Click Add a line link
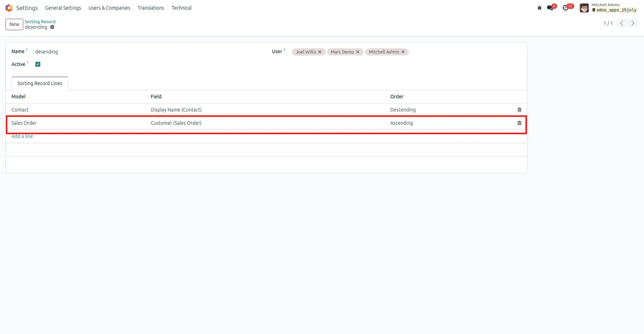This screenshot has height=334, width=644. [22, 136]
